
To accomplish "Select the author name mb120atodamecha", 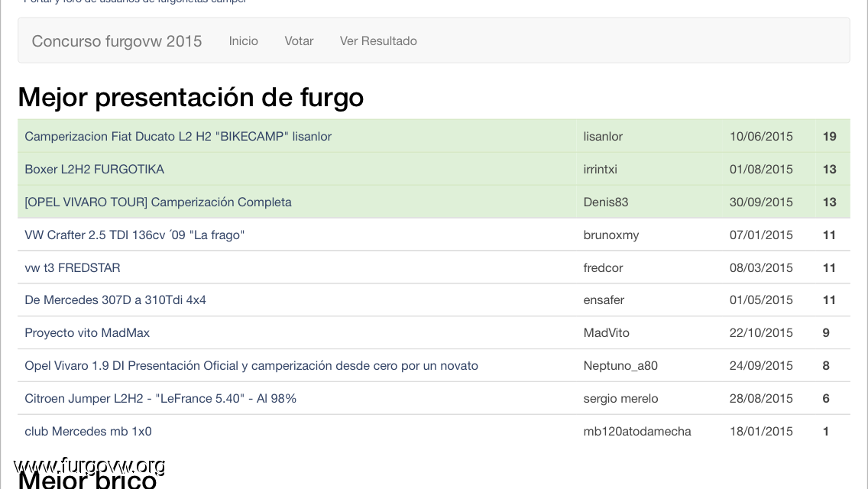I will pyautogui.click(x=637, y=431).
